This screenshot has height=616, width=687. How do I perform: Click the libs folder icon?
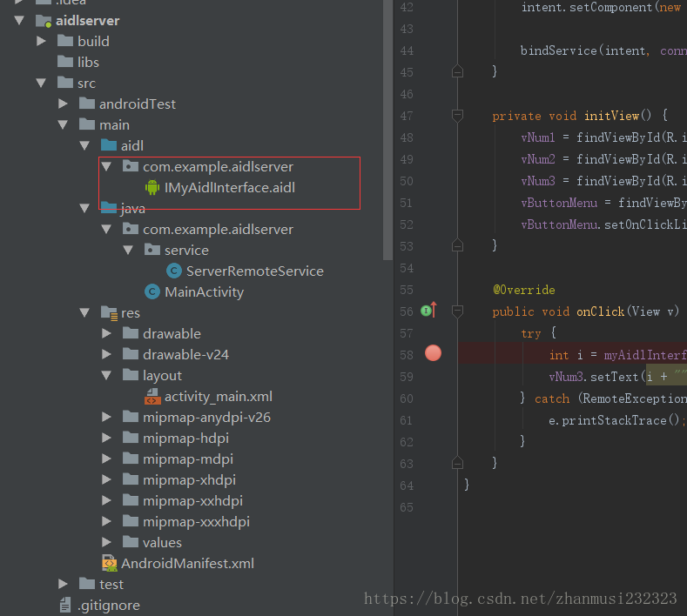(x=65, y=62)
